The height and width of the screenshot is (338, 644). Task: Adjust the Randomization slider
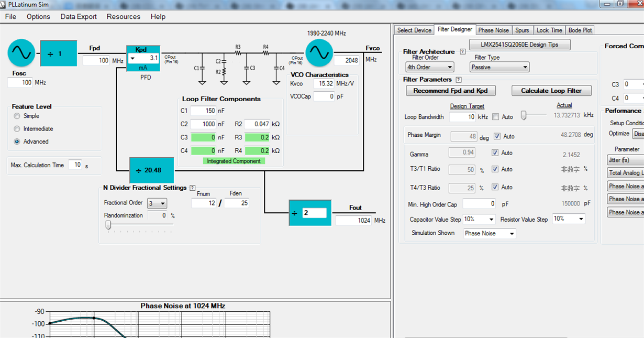point(108,225)
